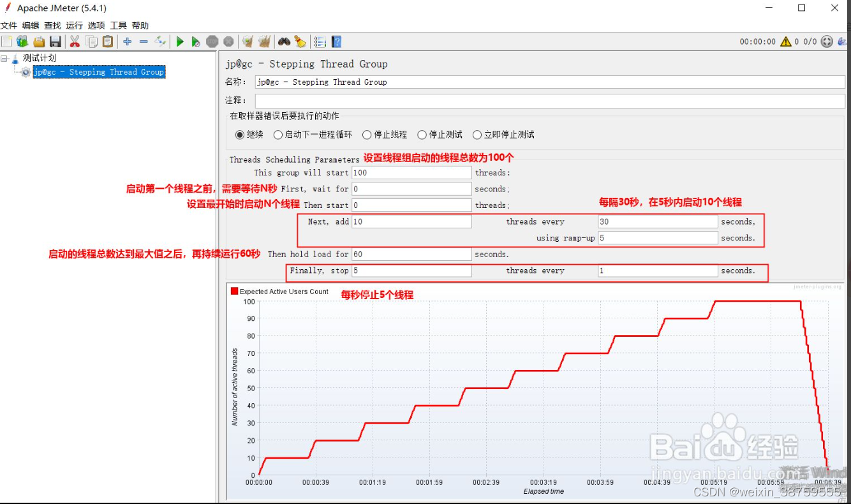This screenshot has height=504, width=851.
Task: Open the Function Helper list icon
Action: tap(320, 41)
